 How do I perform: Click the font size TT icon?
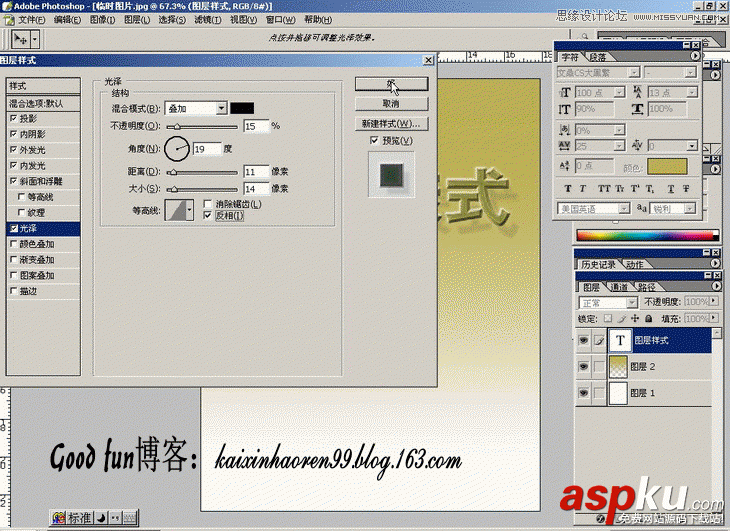pos(565,93)
